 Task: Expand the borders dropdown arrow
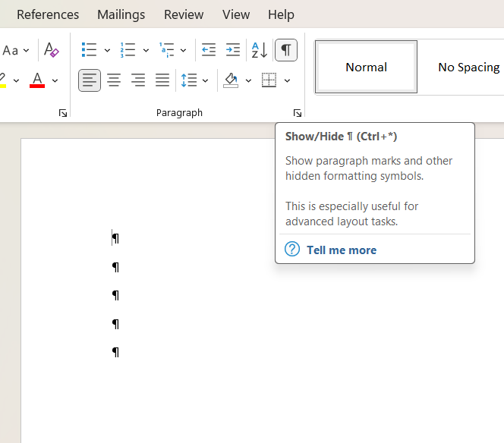(288, 80)
